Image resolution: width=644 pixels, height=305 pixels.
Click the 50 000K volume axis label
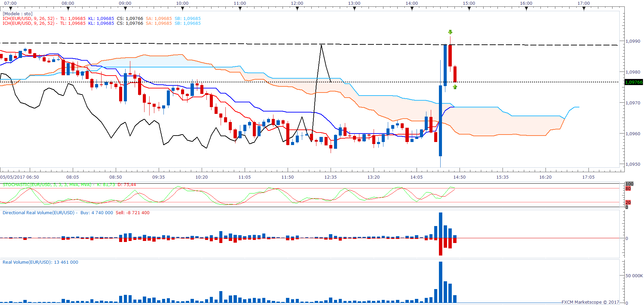pos(634,276)
